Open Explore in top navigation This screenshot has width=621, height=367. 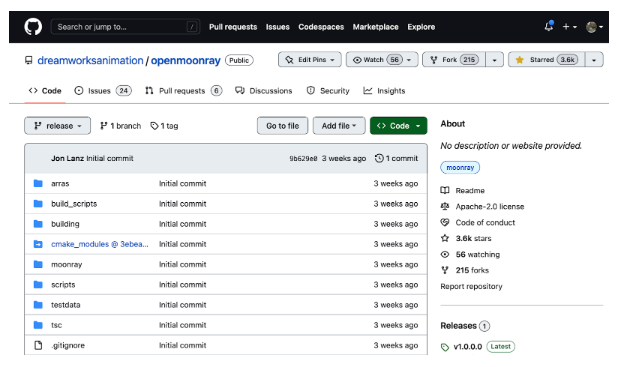(421, 27)
